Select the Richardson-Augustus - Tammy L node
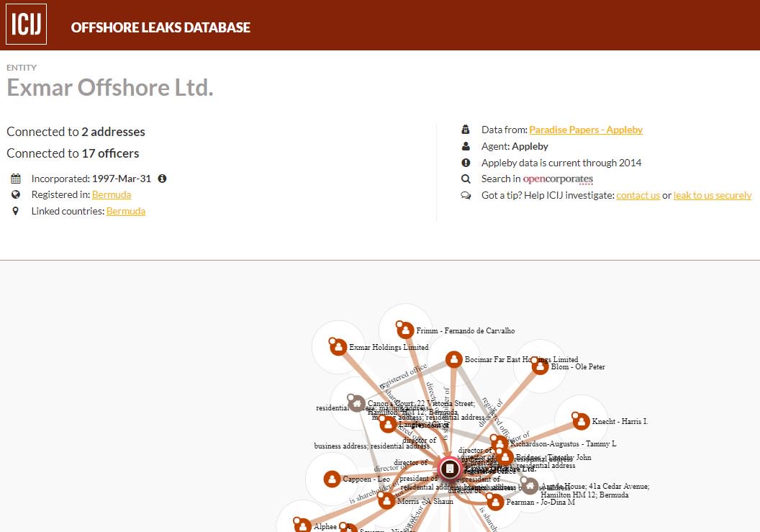 pyautogui.click(x=499, y=443)
